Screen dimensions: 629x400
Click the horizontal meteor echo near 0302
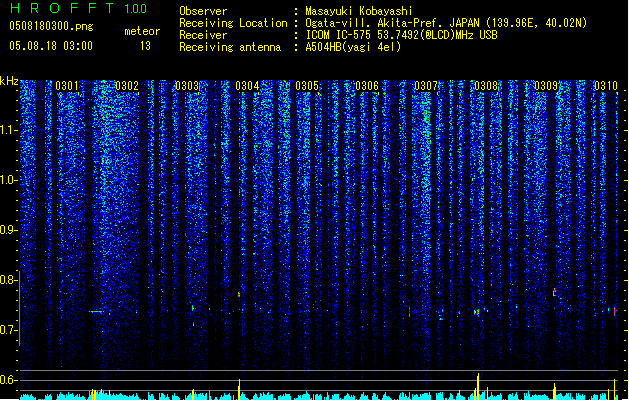point(96,311)
